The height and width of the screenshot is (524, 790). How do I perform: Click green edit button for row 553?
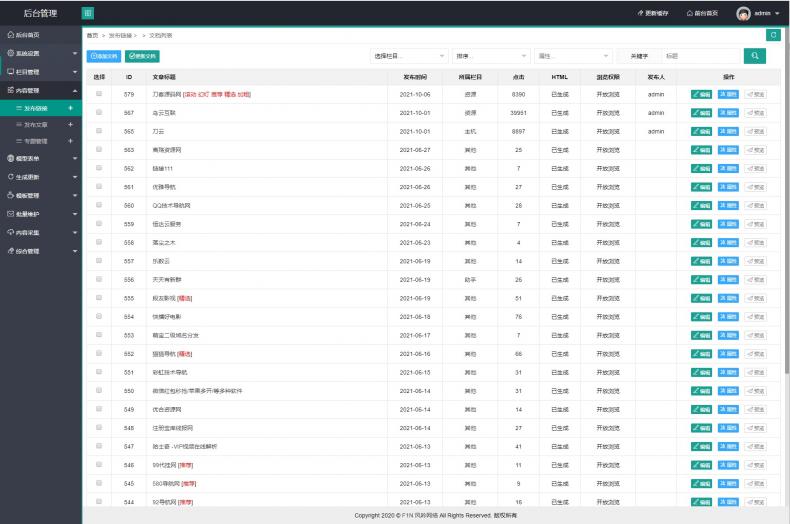pyautogui.click(x=701, y=335)
